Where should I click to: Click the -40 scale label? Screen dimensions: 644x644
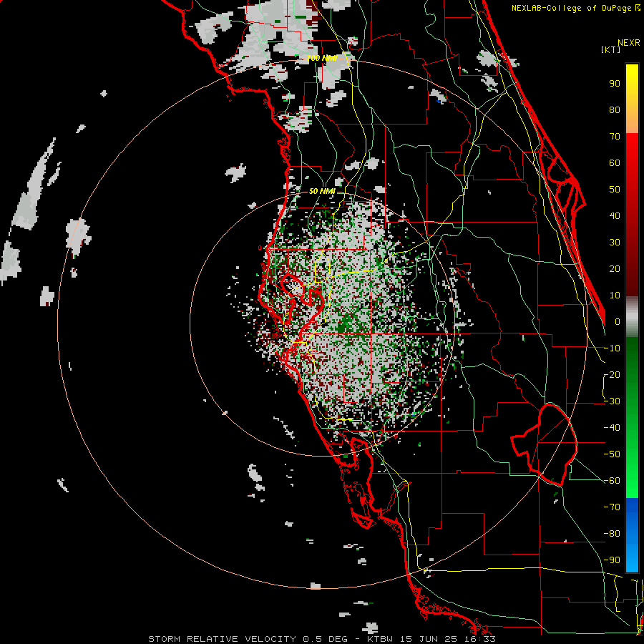[612, 428]
